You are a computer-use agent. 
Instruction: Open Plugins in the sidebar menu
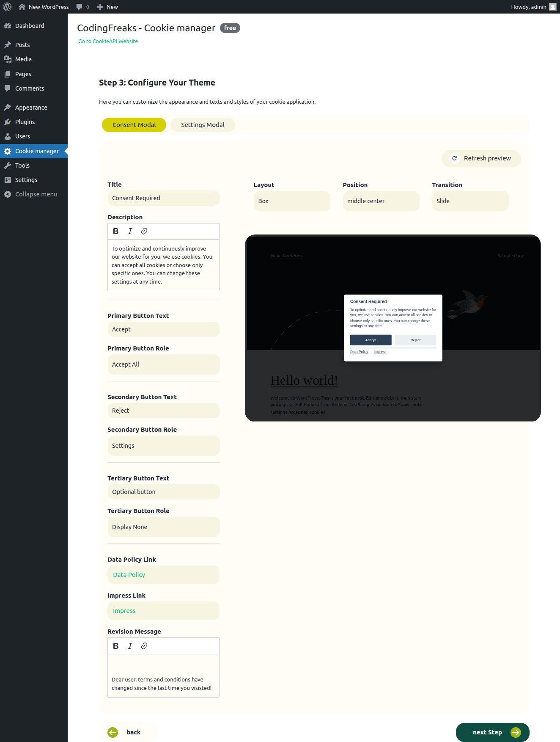pyautogui.click(x=25, y=122)
